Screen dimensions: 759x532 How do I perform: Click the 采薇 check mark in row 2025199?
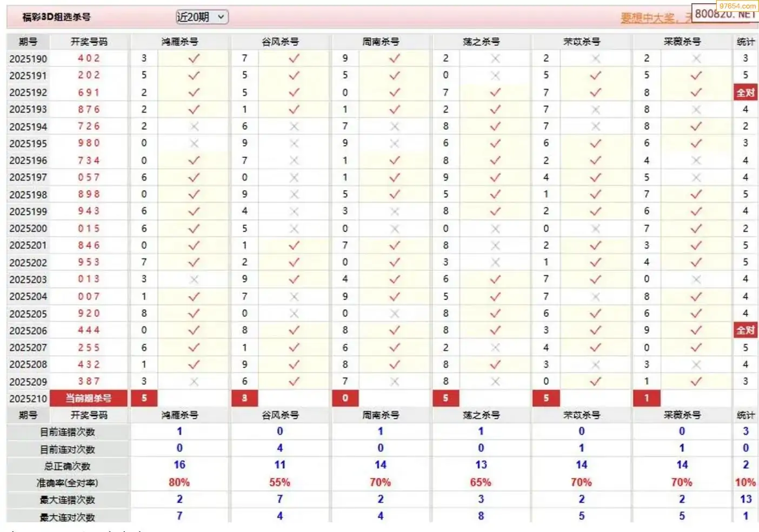696,211
